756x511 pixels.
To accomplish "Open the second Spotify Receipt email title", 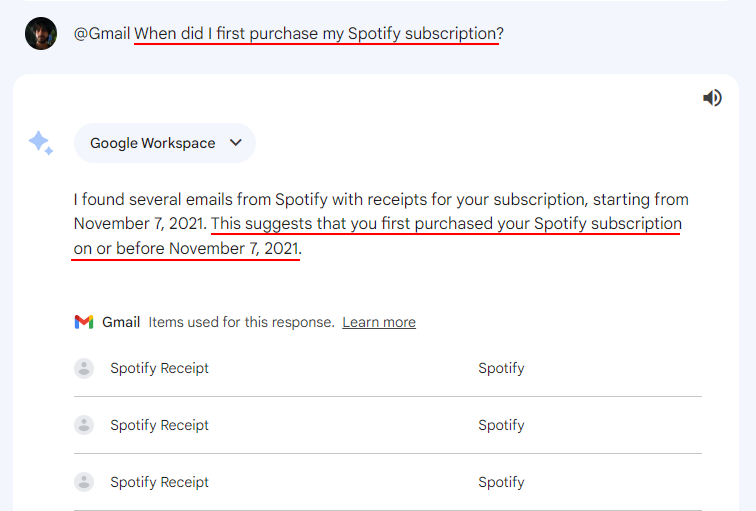I will 160,425.
